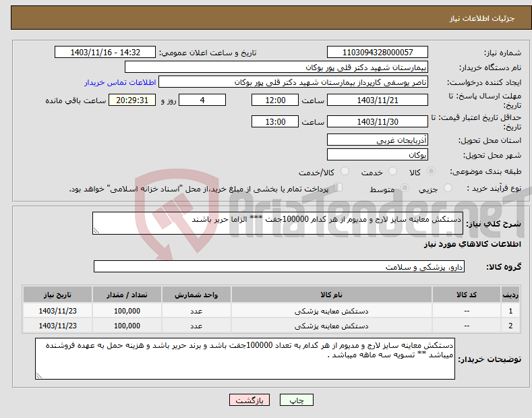Screen dimensions: 532x418
Task: Click the announcement date field 1403/11/16 - 14:32
Action: coord(105,53)
